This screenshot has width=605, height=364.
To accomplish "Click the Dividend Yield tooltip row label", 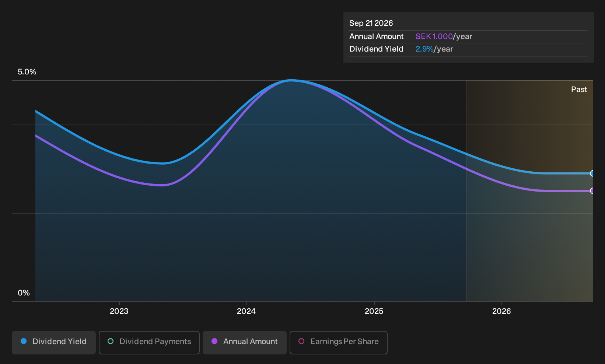I will coord(376,49).
